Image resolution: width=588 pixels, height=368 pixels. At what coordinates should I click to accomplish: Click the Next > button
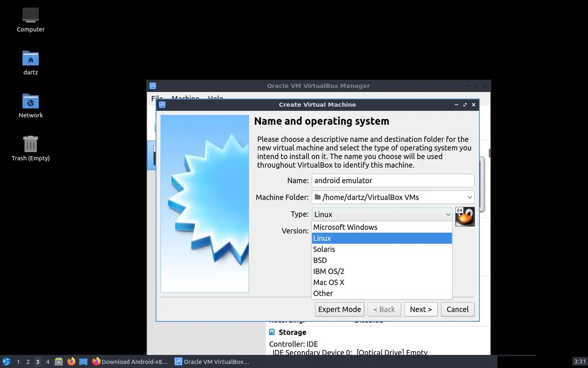tap(421, 309)
